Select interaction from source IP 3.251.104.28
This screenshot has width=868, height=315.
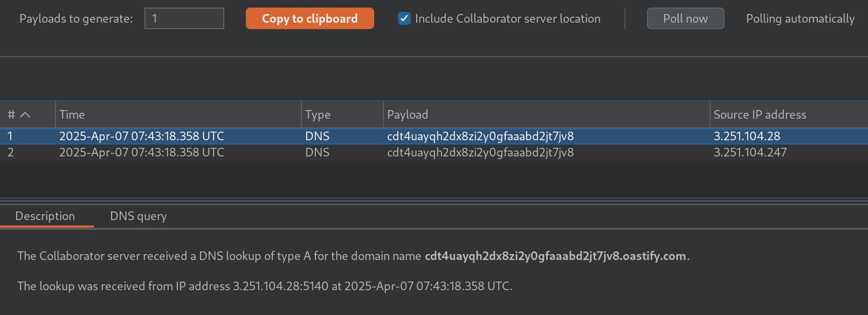tap(747, 136)
